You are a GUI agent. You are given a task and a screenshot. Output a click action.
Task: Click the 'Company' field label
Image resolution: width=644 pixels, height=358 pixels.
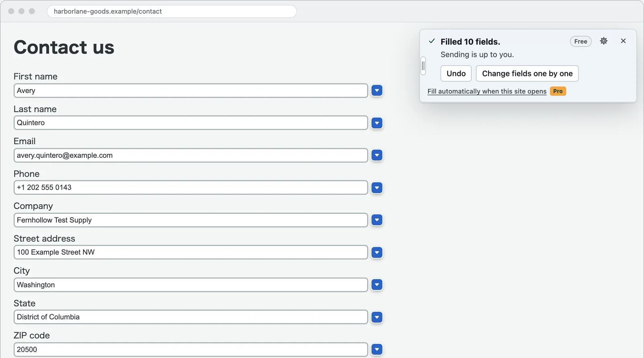tap(33, 206)
